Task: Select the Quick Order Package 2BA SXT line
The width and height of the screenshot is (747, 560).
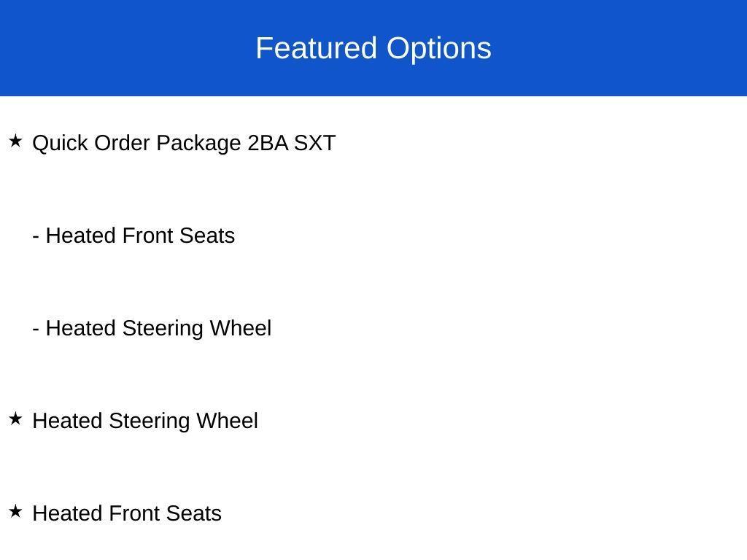Action: [x=184, y=143]
